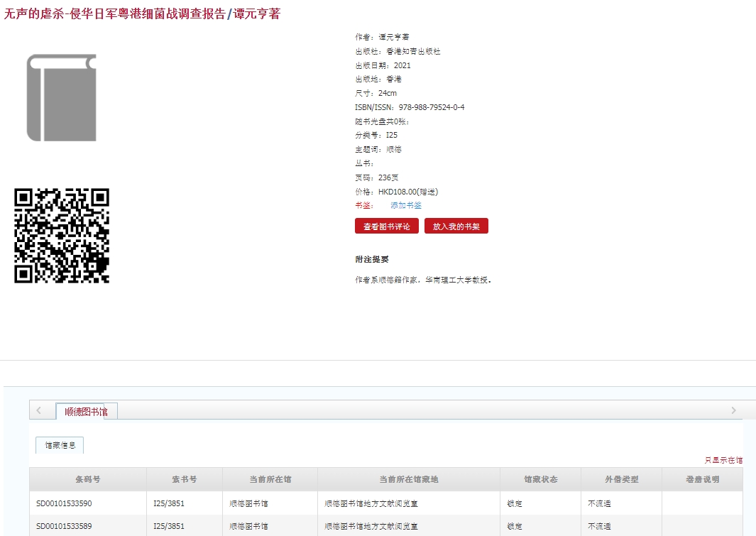Viewport: 756px width, 536px height.
Task: Click the 索书号 column header
Action: coord(185,479)
